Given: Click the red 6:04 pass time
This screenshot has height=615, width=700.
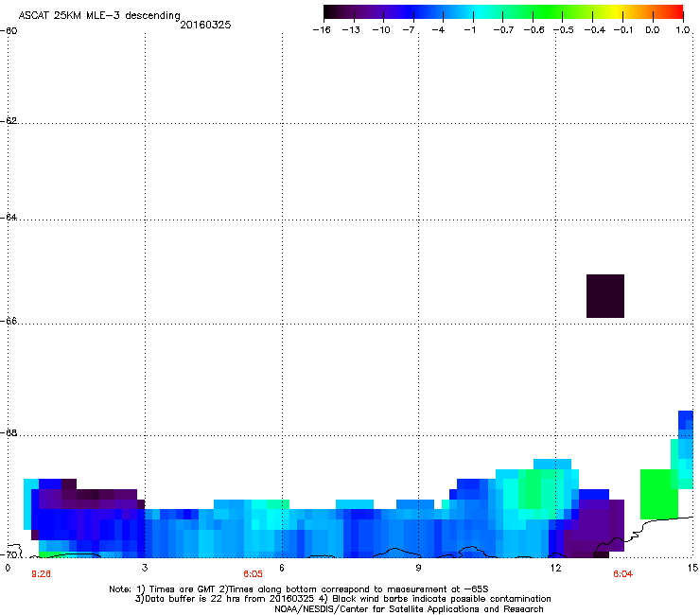Looking at the screenshot, I should click(622, 574).
